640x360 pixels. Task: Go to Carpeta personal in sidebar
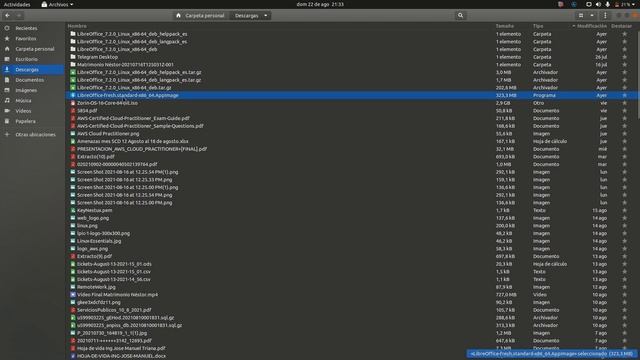35,49
